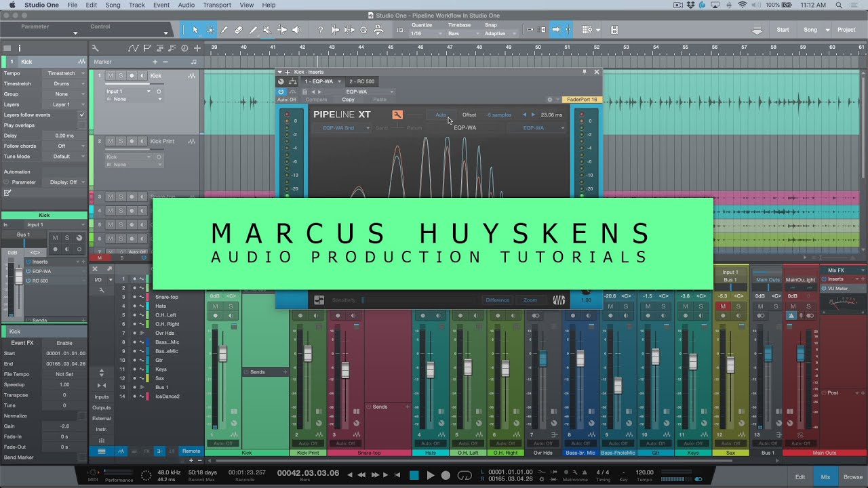
Task: Select the Arrow tool in the toolbar
Action: (195, 30)
